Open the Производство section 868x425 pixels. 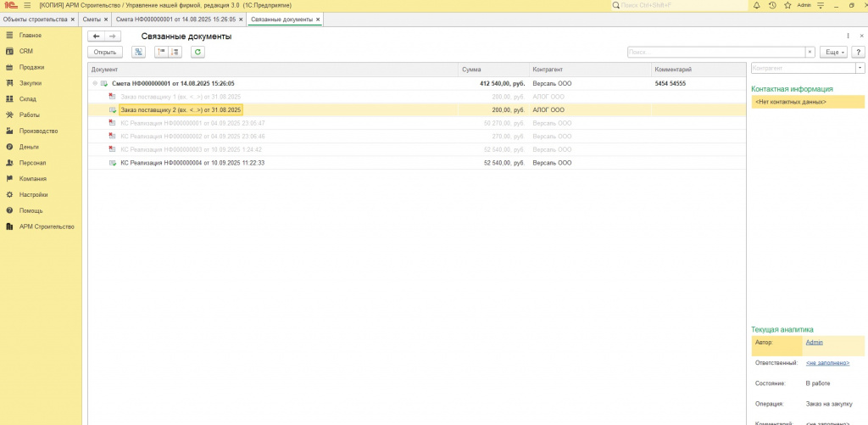38,131
